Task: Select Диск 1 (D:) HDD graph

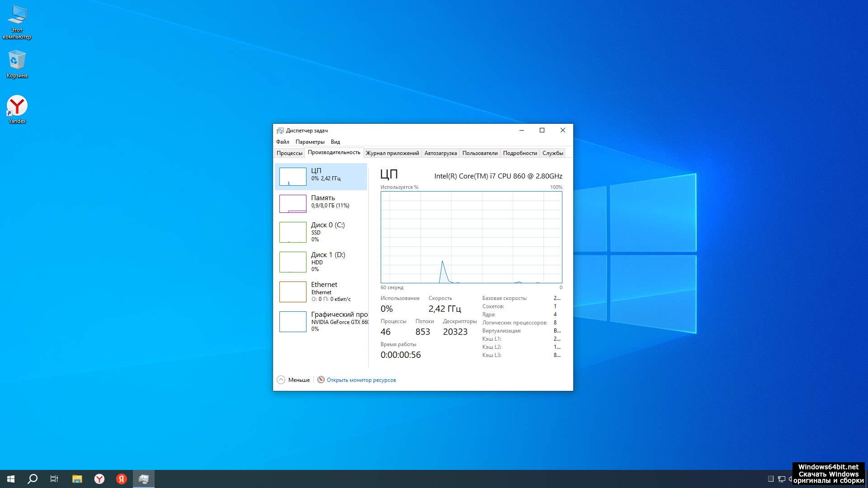Action: [x=321, y=262]
